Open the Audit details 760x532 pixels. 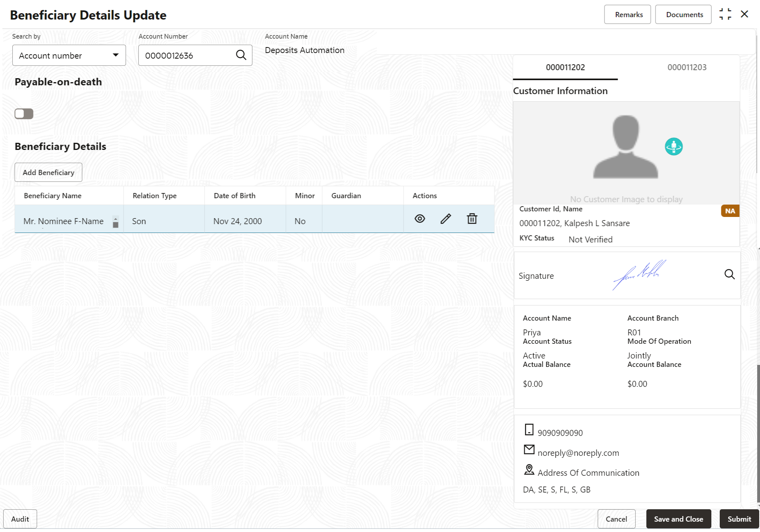20,519
